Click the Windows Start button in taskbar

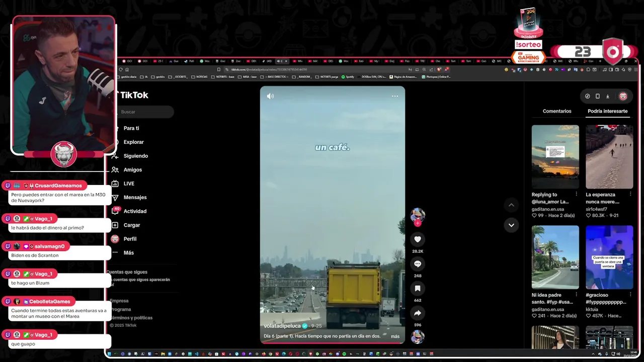click(x=109, y=354)
